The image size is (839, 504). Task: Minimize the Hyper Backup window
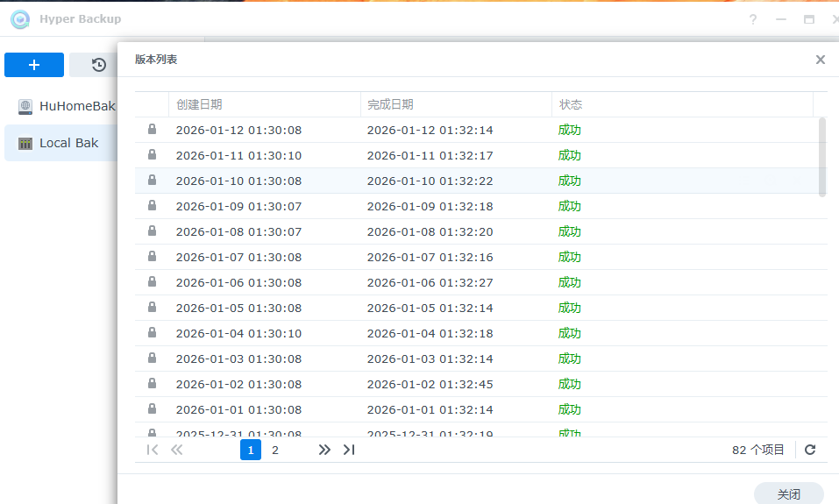(x=781, y=20)
